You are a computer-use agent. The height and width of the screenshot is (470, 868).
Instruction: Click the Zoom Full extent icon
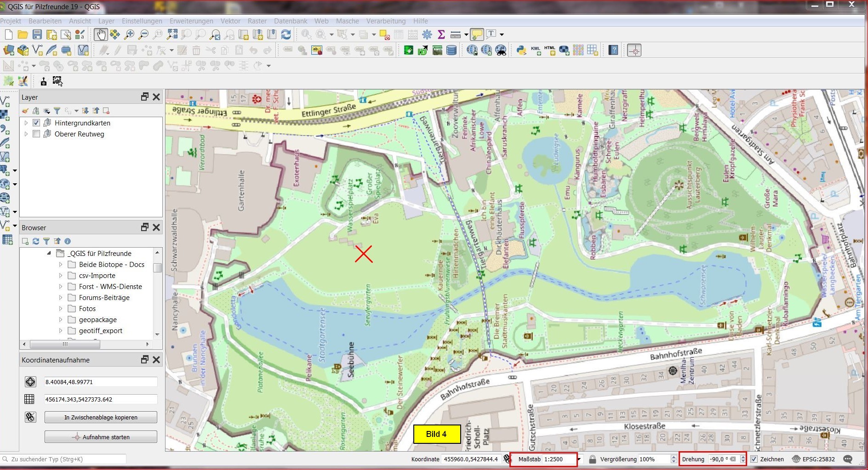pyautogui.click(x=172, y=34)
